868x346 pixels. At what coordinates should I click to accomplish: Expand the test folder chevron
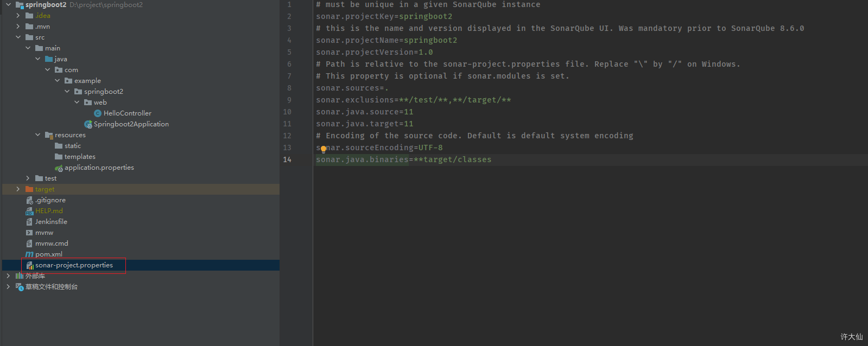click(x=28, y=178)
